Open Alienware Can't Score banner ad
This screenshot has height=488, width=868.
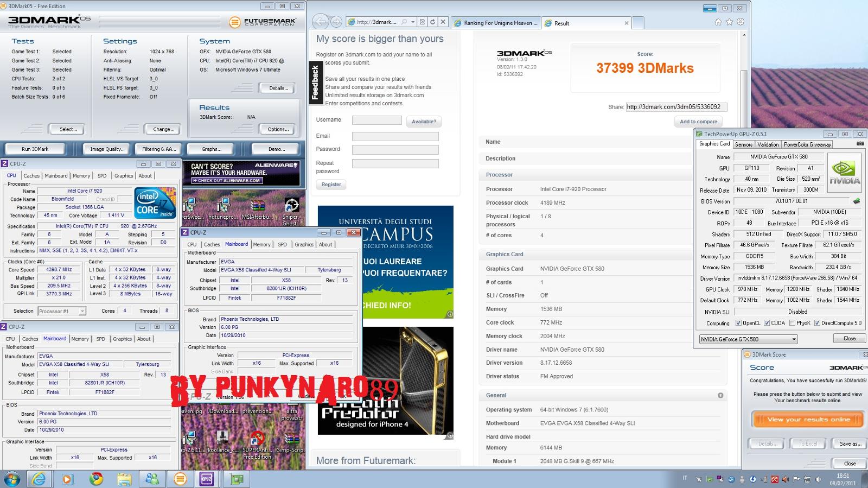[x=241, y=173]
